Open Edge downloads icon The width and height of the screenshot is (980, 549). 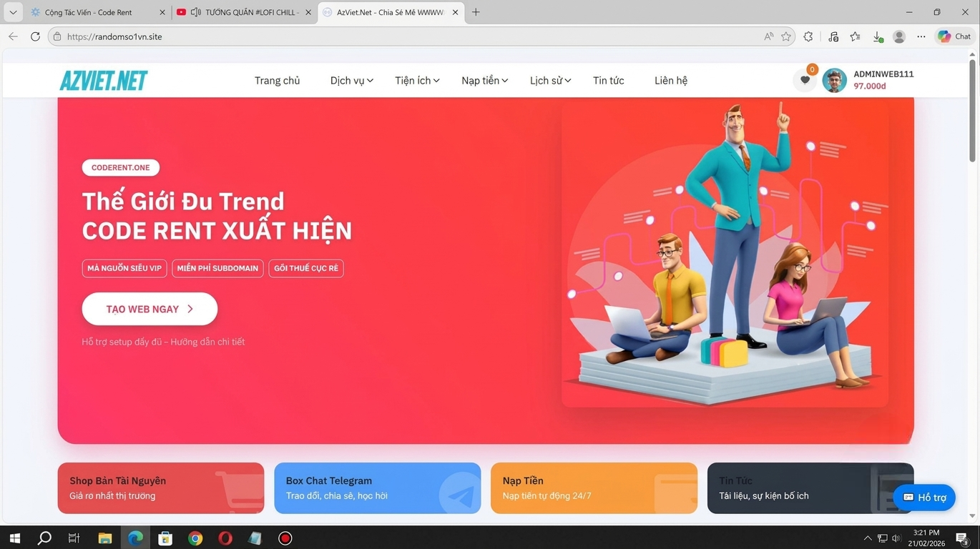pyautogui.click(x=878, y=36)
